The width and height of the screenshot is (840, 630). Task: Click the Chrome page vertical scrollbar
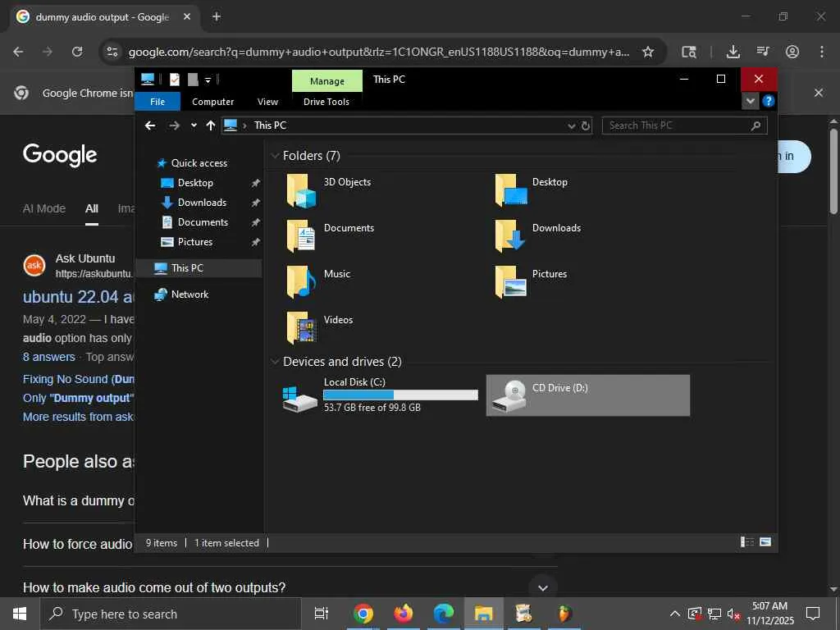click(x=833, y=171)
